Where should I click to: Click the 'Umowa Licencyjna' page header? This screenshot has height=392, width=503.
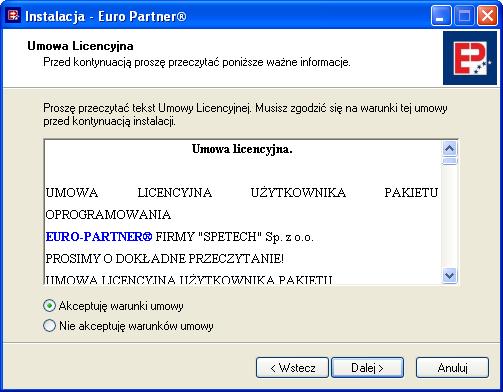click(x=80, y=46)
